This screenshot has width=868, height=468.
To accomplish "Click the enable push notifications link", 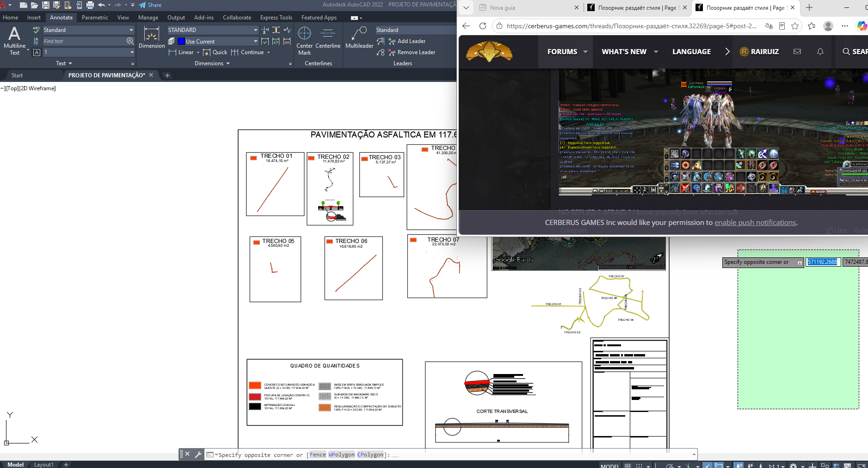I will coord(755,223).
